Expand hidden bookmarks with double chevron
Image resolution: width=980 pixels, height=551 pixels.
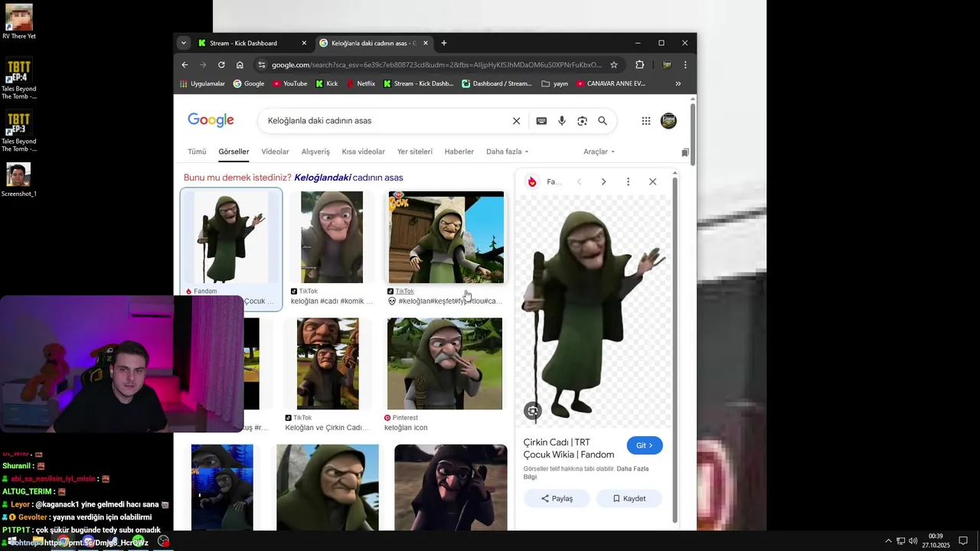[x=678, y=83]
